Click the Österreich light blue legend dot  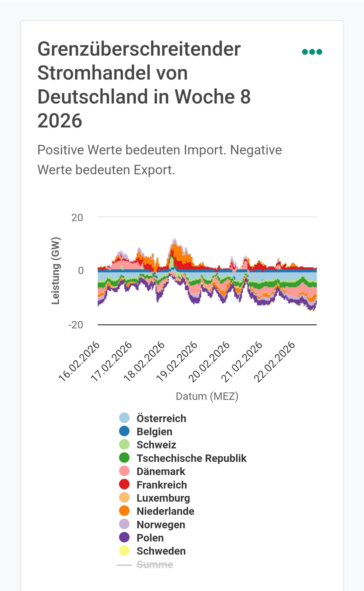coord(124,418)
